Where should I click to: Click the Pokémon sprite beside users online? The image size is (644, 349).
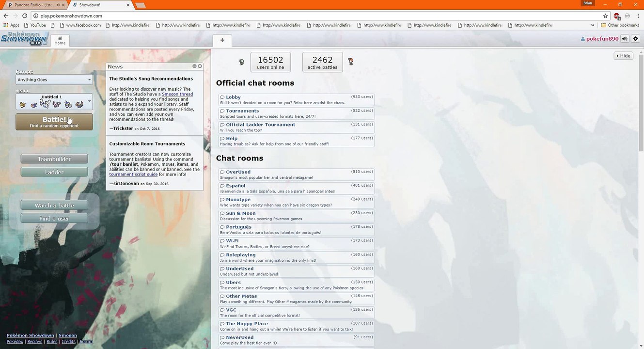(x=242, y=62)
